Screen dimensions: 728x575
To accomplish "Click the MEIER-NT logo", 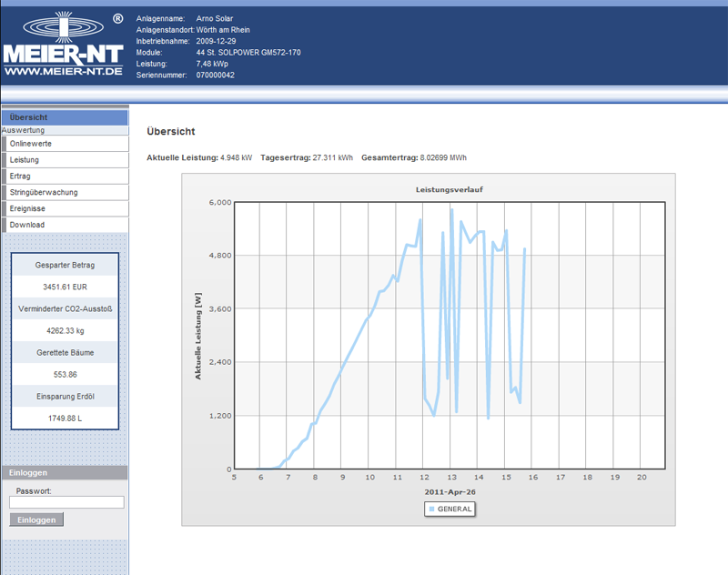I will pos(64,44).
